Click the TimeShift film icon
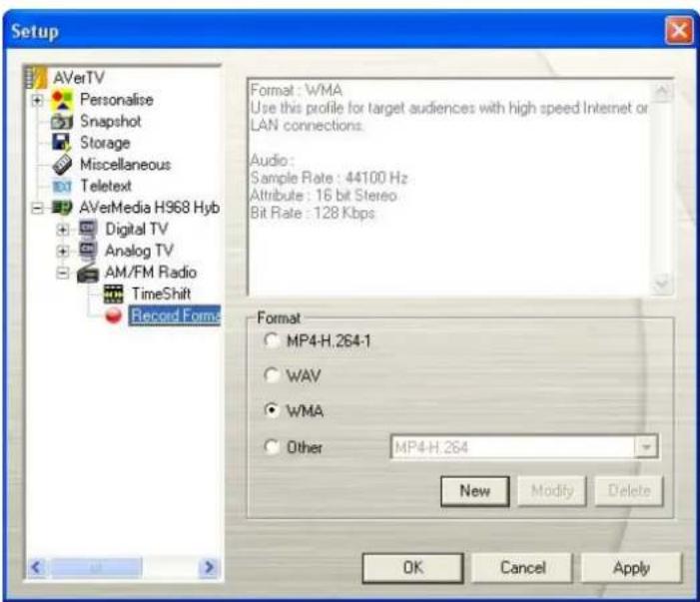Viewport: 700px width, 602px height. click(114, 294)
